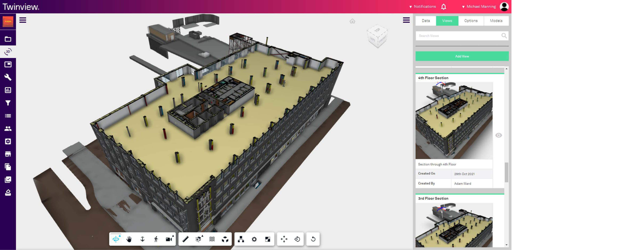Click the 'Section through 4th Floor' description
644x250 pixels.
(437, 164)
